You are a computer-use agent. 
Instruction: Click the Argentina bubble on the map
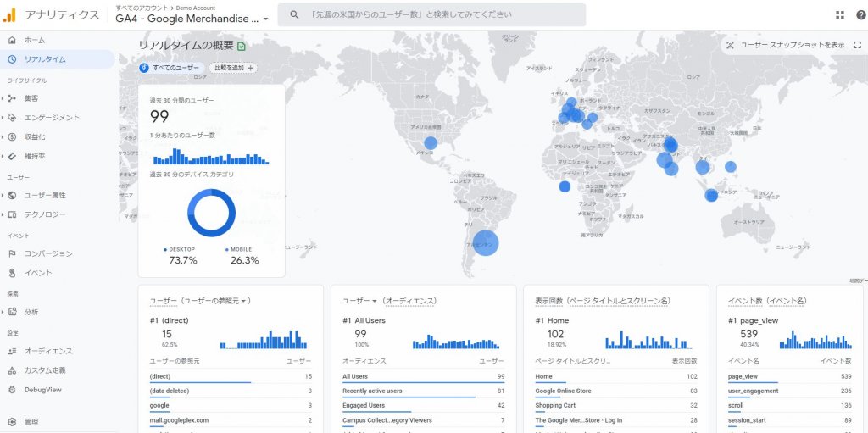click(x=486, y=243)
